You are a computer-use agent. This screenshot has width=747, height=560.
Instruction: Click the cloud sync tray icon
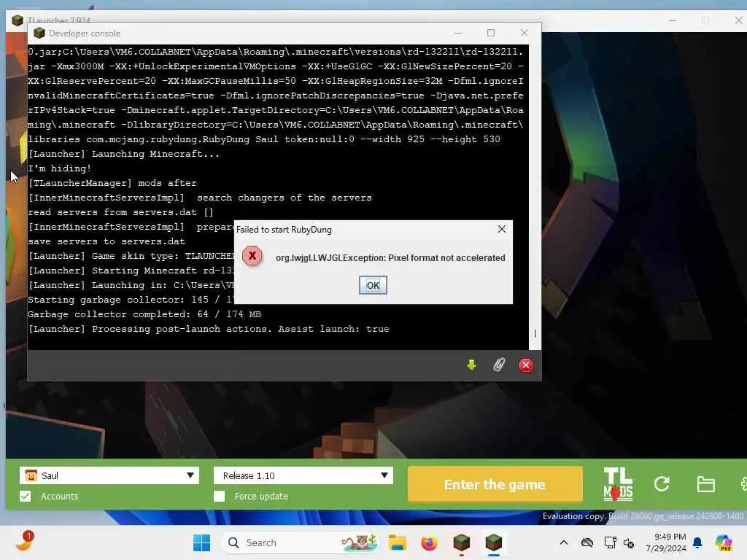[x=587, y=542]
